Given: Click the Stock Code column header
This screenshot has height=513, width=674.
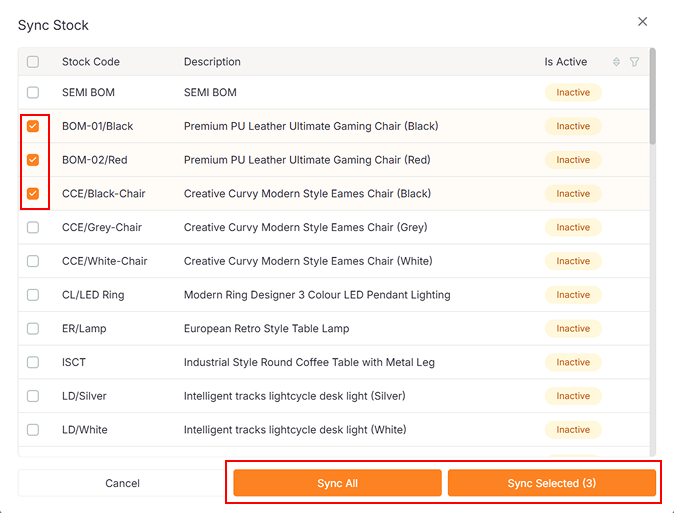Looking at the screenshot, I should click(x=91, y=62).
